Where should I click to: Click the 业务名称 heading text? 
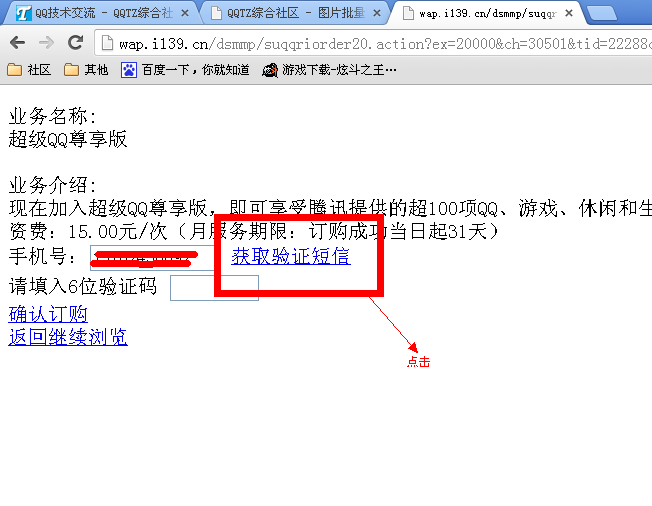pyautogui.click(x=52, y=116)
